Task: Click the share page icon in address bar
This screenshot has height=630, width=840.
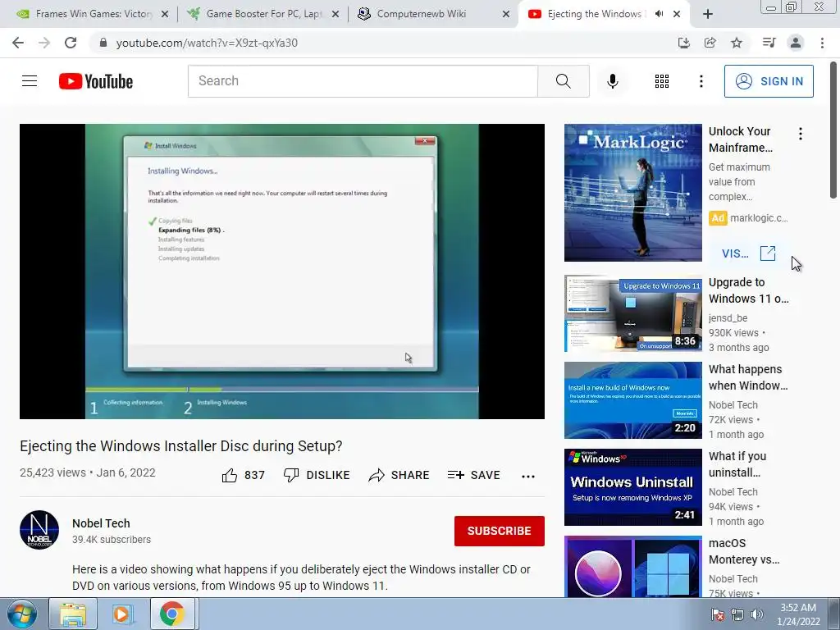Action: pyautogui.click(x=710, y=43)
